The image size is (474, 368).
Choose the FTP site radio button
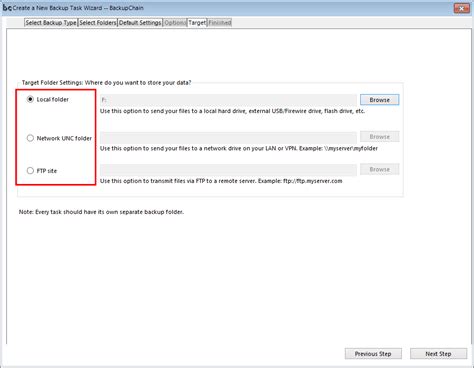30,171
